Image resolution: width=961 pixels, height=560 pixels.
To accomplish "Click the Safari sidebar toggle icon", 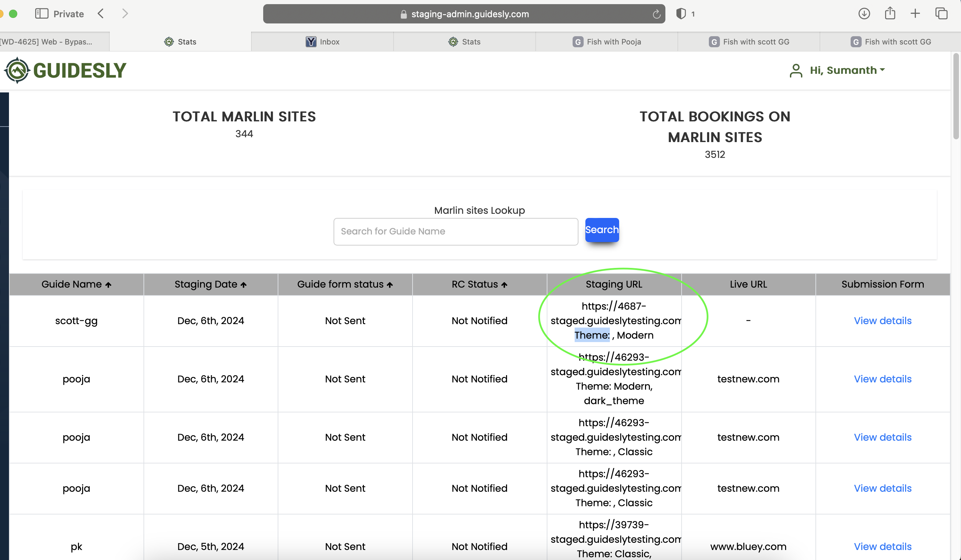I will pyautogui.click(x=42, y=14).
